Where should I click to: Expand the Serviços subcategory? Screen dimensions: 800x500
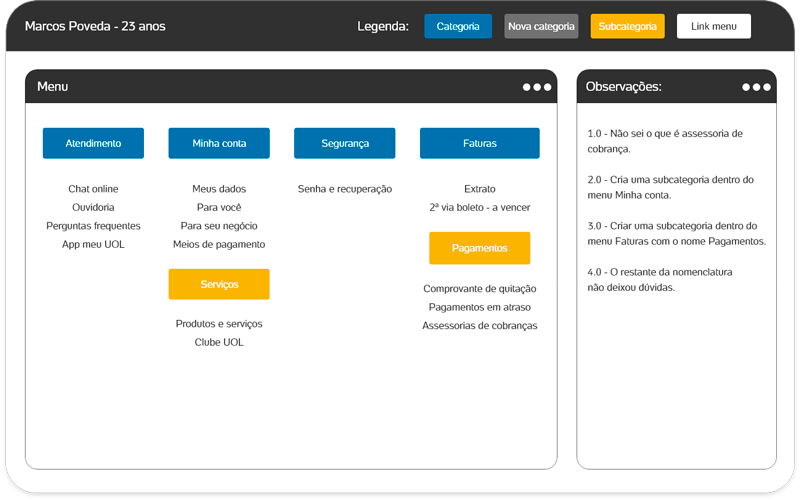click(x=219, y=284)
